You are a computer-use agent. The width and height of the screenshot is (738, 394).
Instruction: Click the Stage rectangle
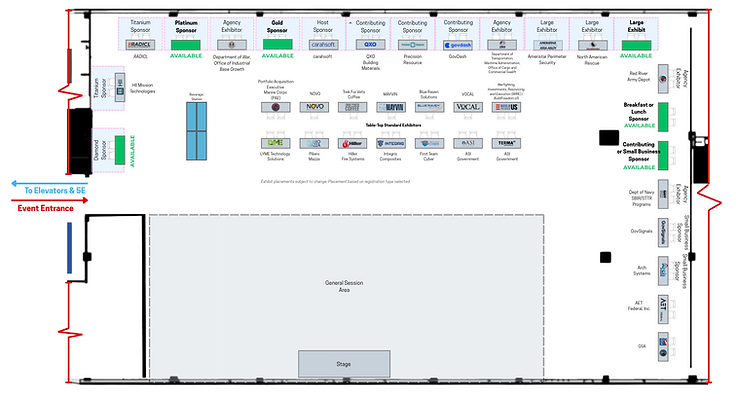point(344,364)
